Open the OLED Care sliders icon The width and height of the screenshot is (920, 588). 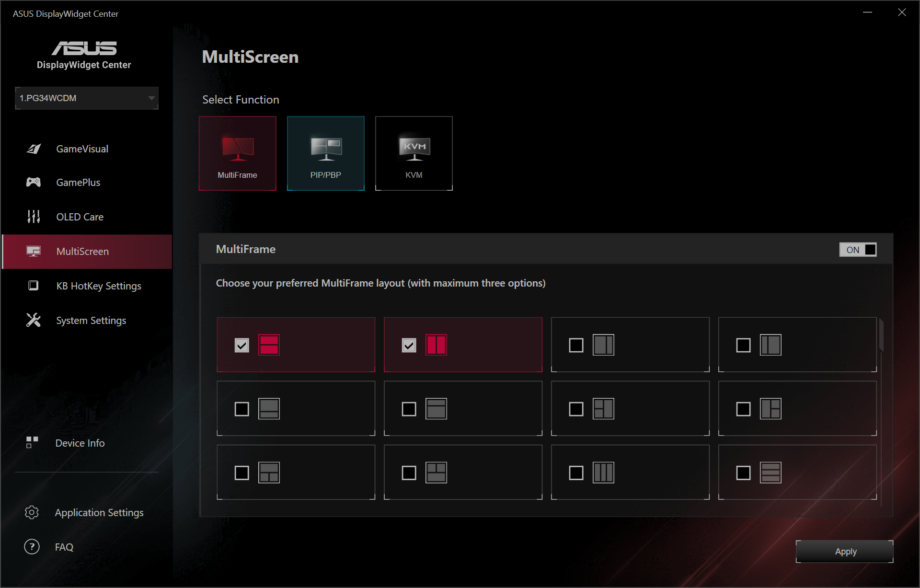(34, 217)
